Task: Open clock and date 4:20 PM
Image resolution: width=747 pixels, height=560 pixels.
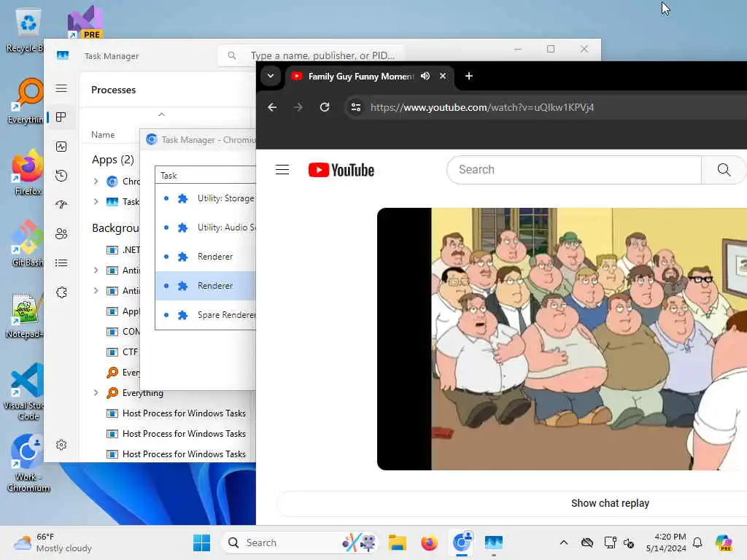Action: pos(666,542)
